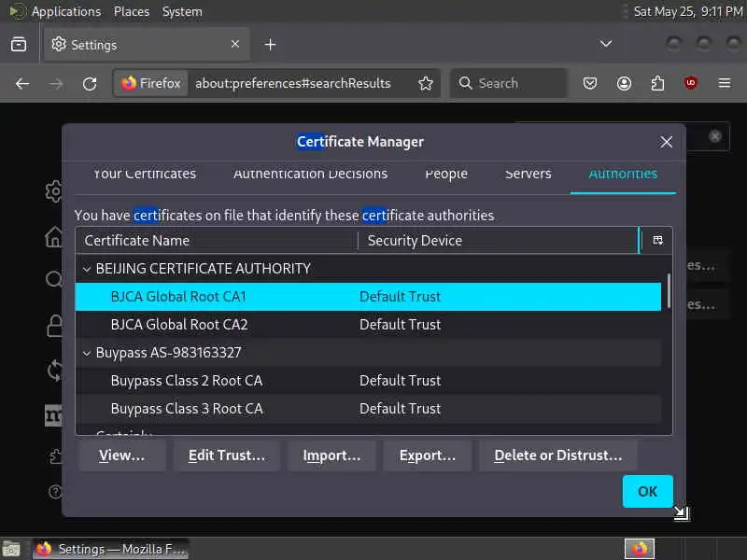Click the View… button
Screen dimensions: 747x560
122,455
